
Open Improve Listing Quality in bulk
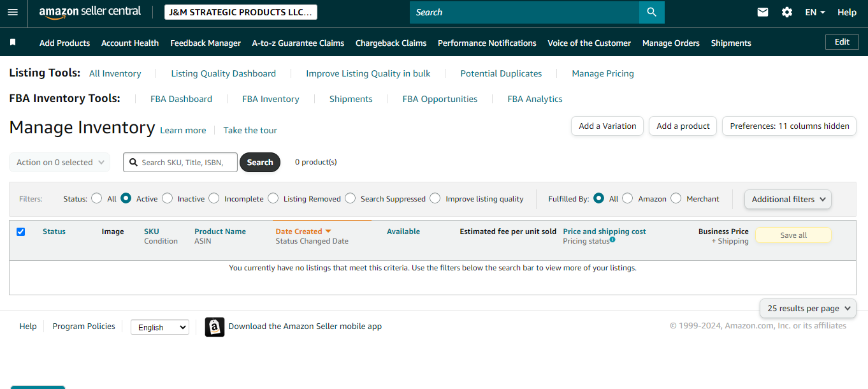click(368, 73)
